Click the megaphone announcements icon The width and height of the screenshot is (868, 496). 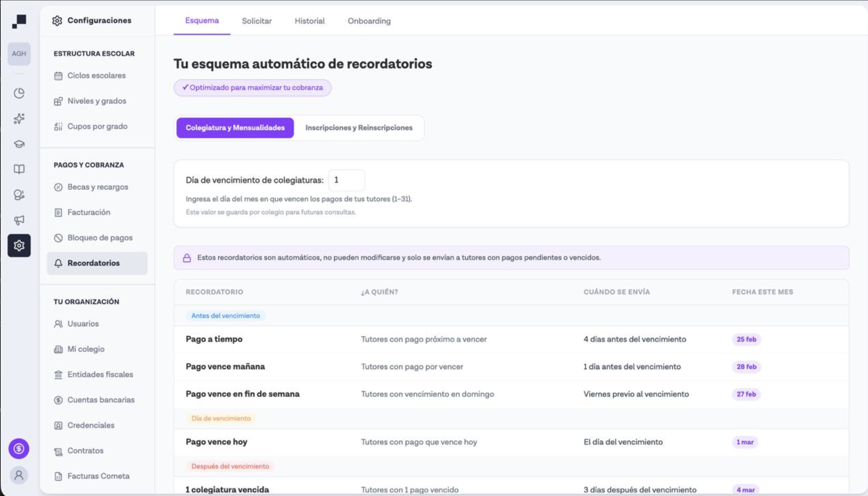click(19, 220)
